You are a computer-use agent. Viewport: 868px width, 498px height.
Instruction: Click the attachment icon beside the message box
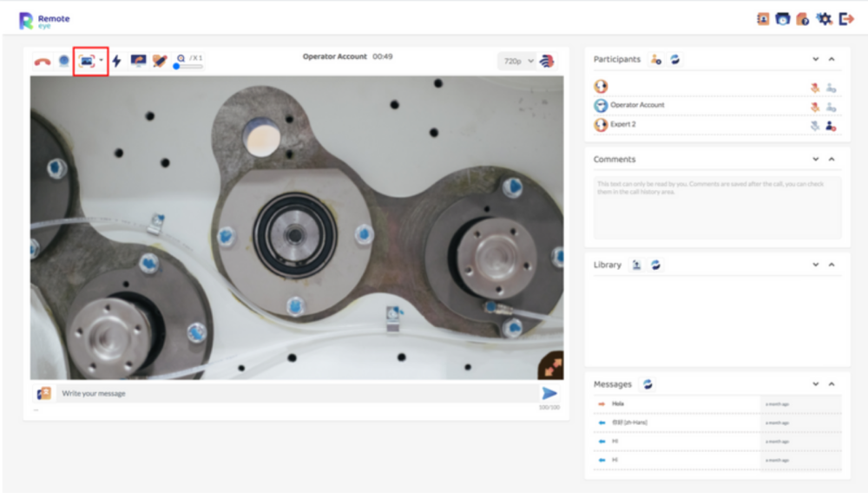tap(43, 393)
